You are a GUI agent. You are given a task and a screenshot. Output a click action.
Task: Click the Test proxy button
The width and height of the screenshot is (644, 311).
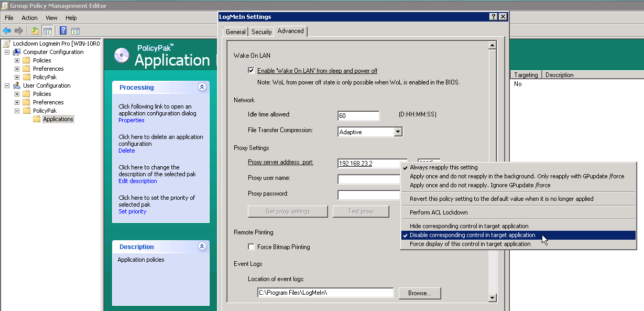(361, 211)
